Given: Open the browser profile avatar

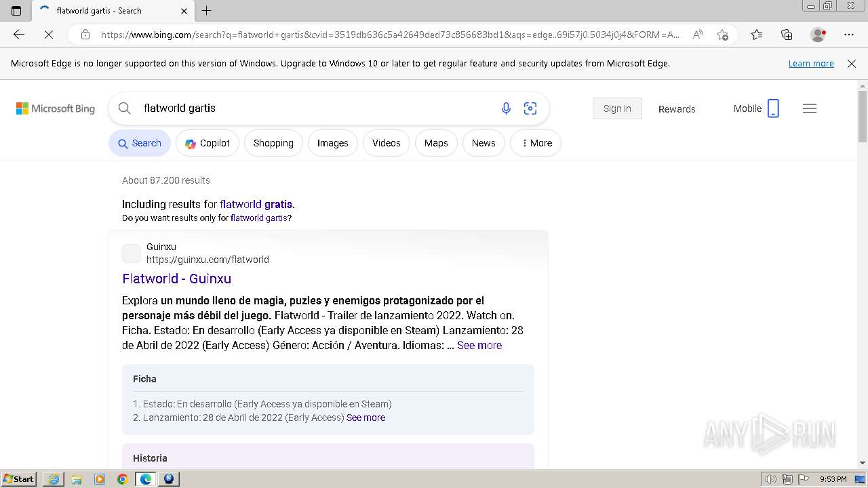Looking at the screenshot, I should (818, 35).
